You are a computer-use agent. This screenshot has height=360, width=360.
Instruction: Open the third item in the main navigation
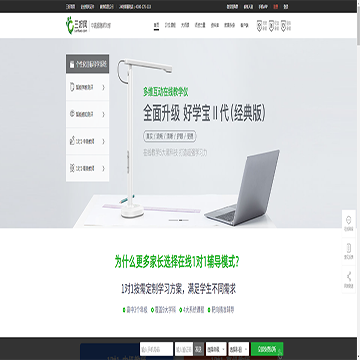185,25
